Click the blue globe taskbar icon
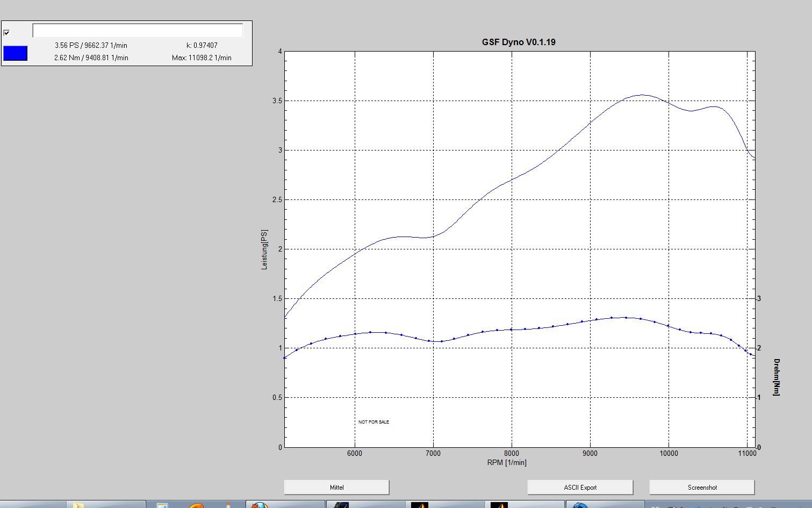The height and width of the screenshot is (508, 812). (x=579, y=505)
